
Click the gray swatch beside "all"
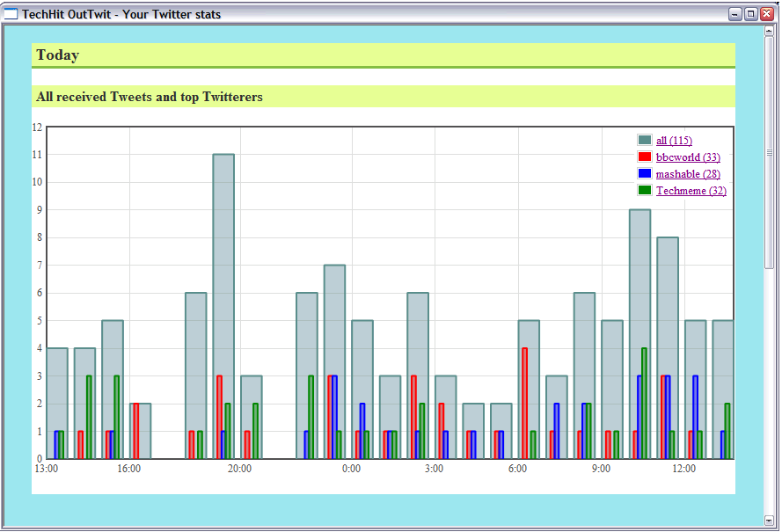[x=645, y=141]
